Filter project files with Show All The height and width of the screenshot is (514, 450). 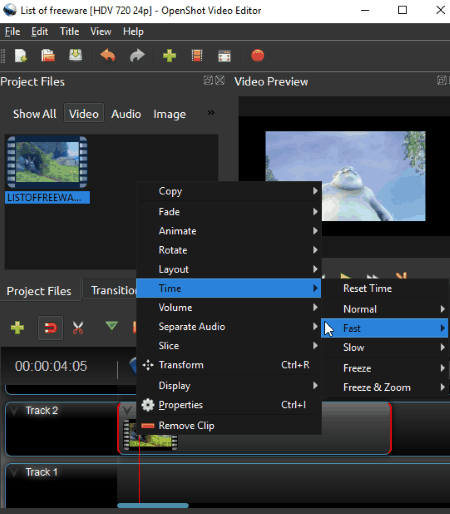coord(35,114)
